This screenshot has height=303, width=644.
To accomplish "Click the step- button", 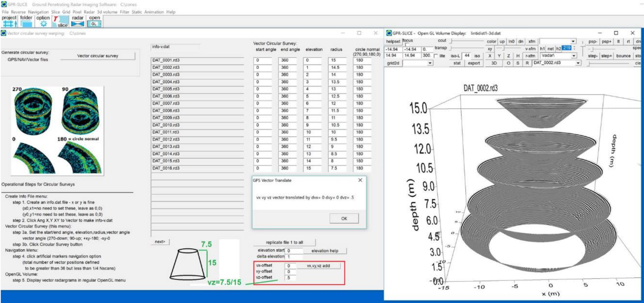I will 592,56.
